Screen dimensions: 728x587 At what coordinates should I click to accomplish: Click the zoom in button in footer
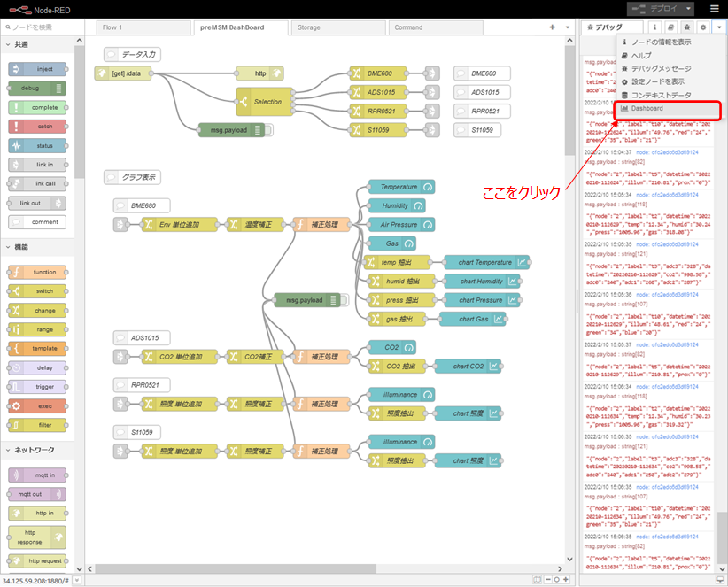point(567,580)
